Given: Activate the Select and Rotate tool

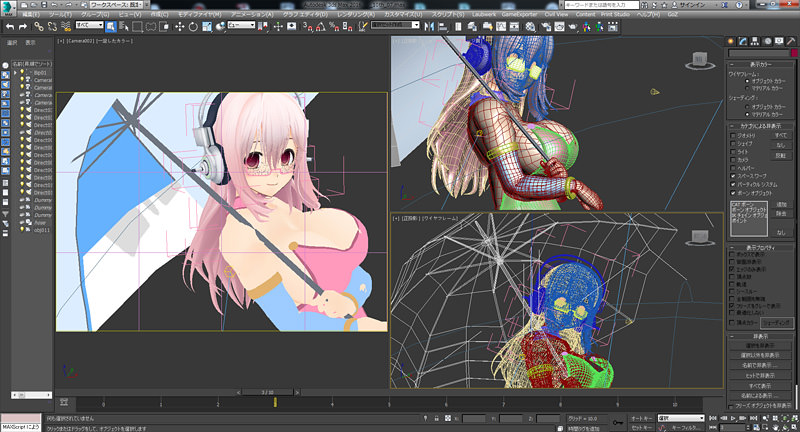Looking at the screenshot, I should (x=193, y=27).
